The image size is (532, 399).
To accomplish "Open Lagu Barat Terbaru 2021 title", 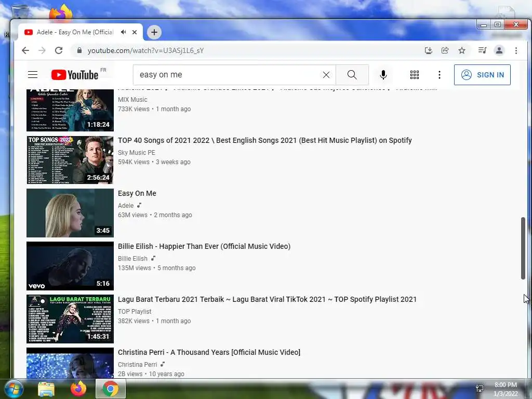I will click(x=267, y=299).
